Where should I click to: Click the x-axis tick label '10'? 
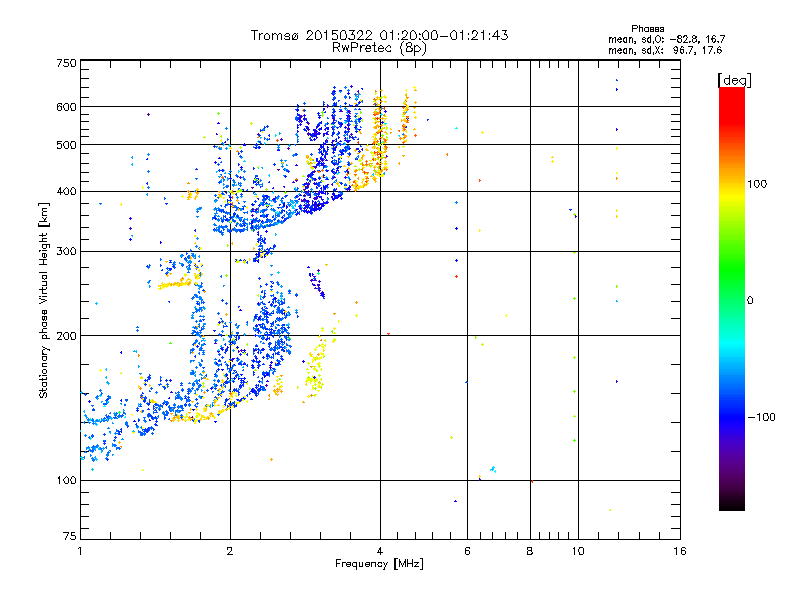[578, 551]
